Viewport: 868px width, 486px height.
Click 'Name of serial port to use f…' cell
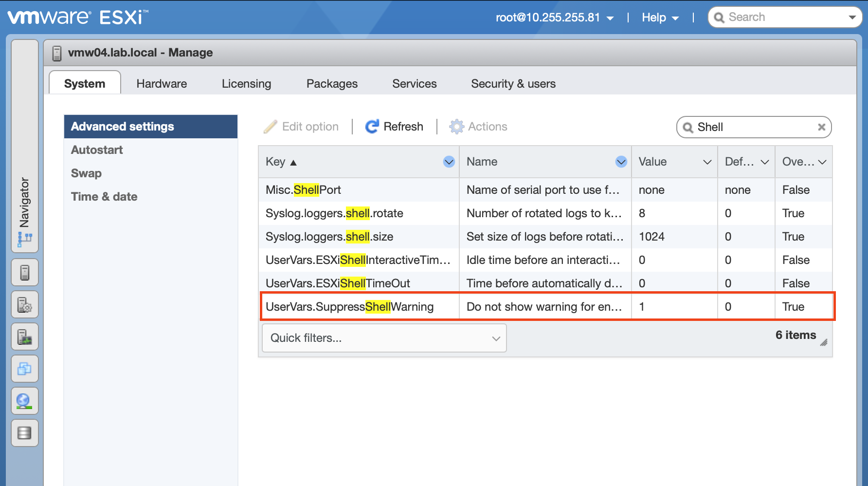545,190
